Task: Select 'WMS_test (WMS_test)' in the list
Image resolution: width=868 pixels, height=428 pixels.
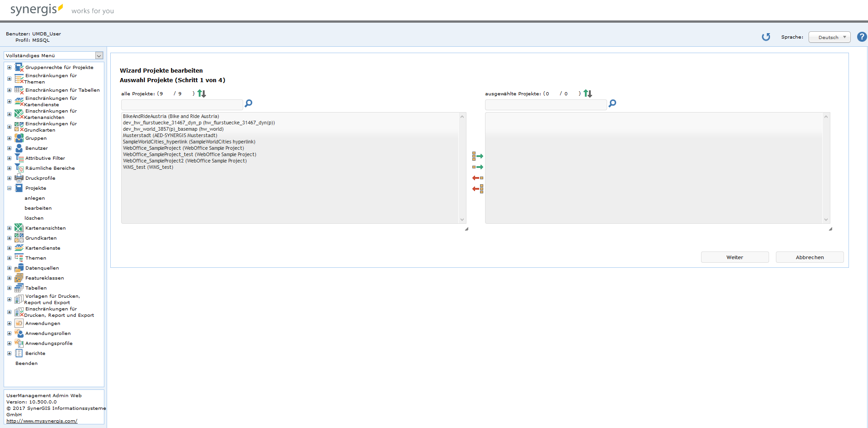Action: tap(148, 167)
